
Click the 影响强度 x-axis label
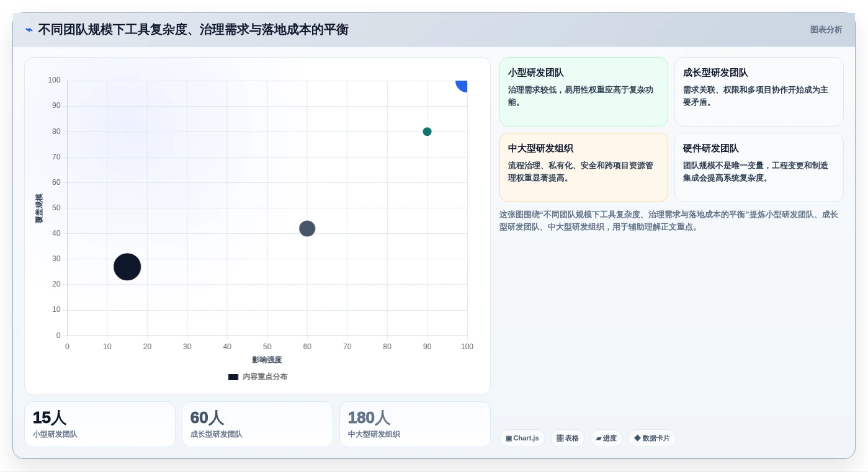267,360
